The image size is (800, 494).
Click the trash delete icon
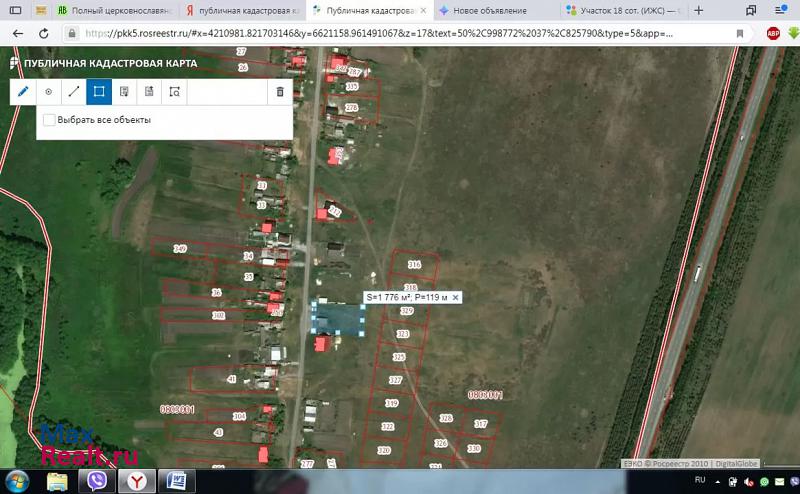pos(280,91)
